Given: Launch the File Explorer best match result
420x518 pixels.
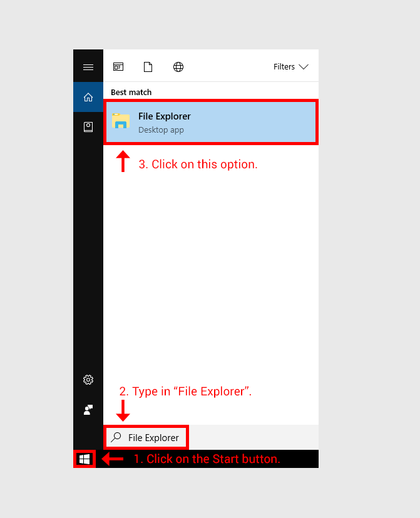Looking at the screenshot, I should point(212,122).
